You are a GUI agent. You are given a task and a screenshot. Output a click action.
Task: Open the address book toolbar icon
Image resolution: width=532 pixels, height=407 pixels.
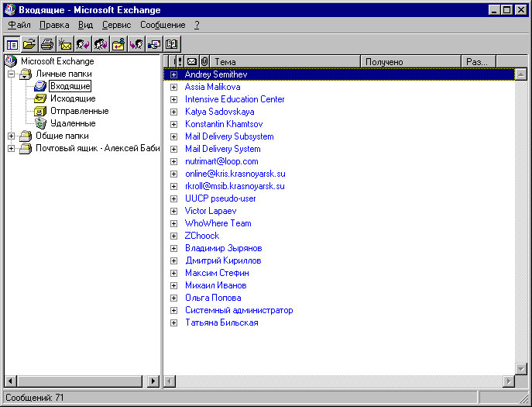point(172,44)
